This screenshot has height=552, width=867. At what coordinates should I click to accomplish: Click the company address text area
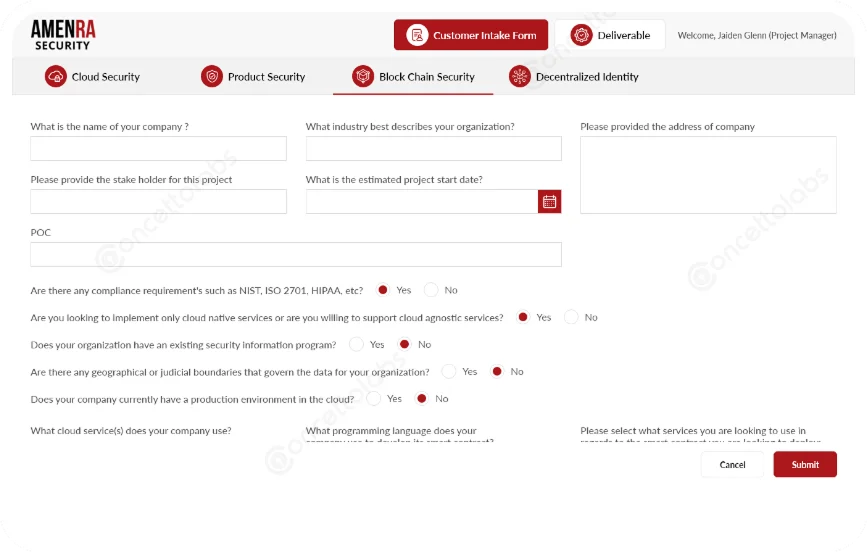[x=708, y=175]
